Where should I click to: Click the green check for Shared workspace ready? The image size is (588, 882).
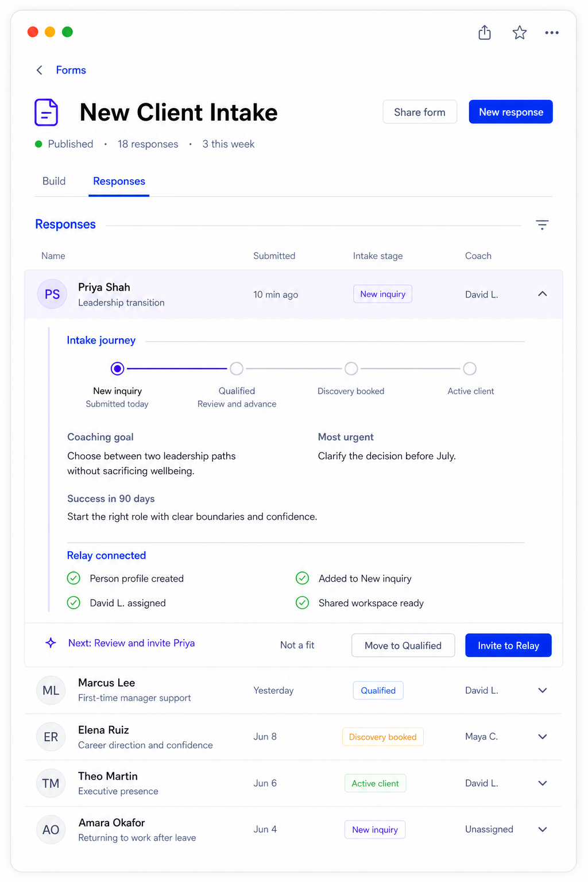point(302,602)
